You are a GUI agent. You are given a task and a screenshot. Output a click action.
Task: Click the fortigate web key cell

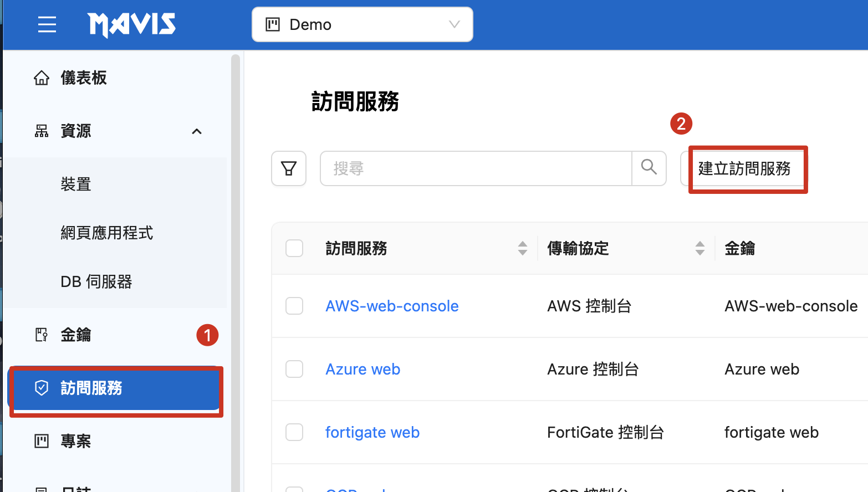pyautogui.click(x=772, y=432)
